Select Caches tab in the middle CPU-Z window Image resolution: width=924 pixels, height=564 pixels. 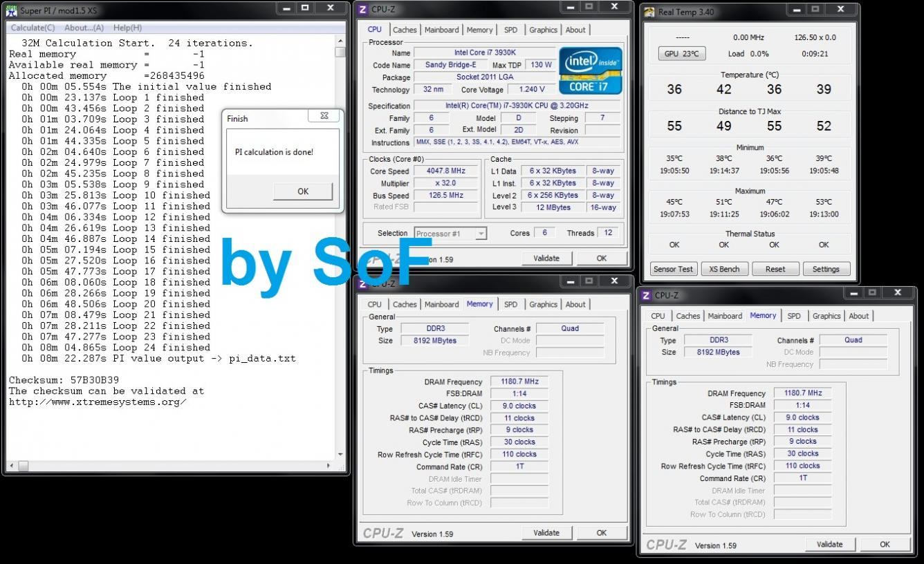tap(405, 304)
